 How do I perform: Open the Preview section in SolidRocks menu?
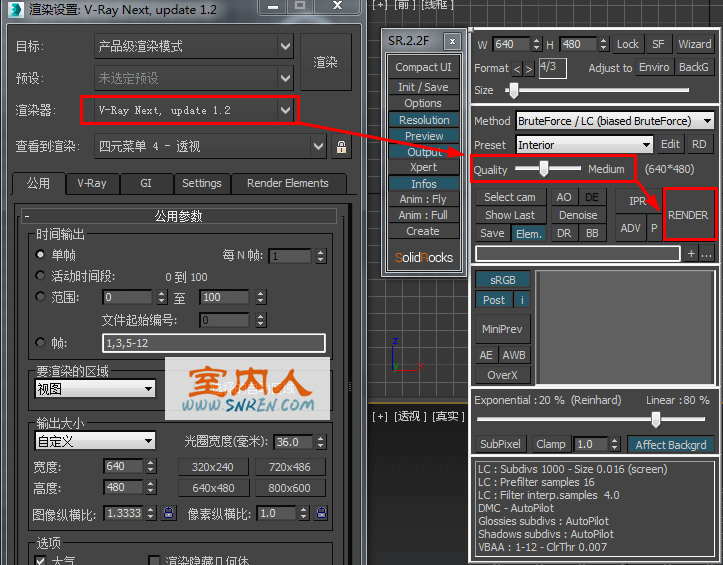tap(424, 136)
